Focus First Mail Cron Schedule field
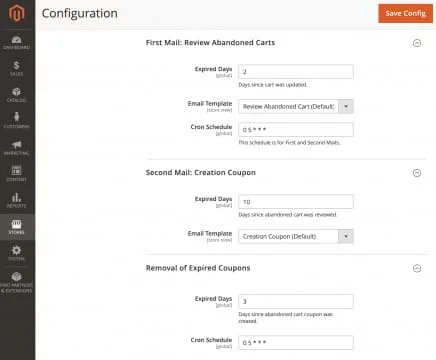436x360 pixels. click(296, 130)
